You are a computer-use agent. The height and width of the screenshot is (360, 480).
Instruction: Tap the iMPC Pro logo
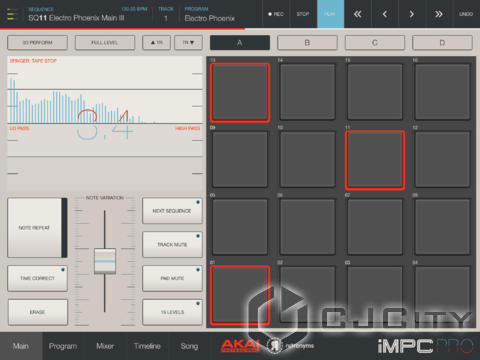tap(426, 346)
